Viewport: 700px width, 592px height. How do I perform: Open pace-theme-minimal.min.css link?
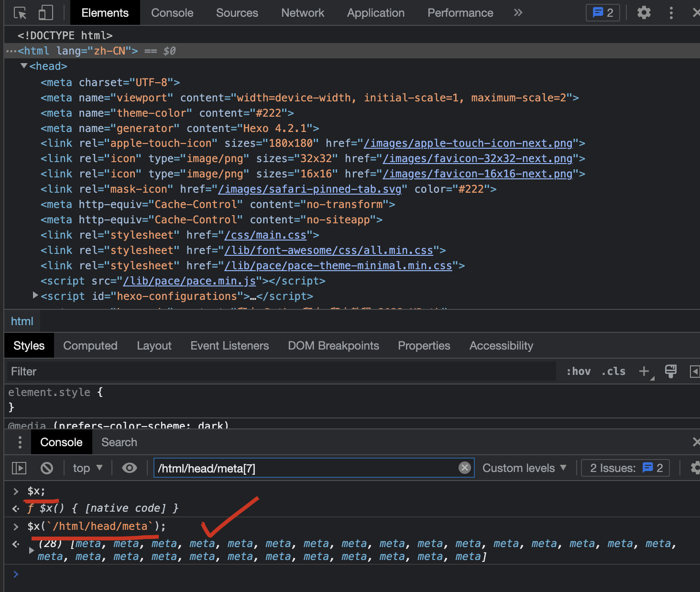point(338,266)
